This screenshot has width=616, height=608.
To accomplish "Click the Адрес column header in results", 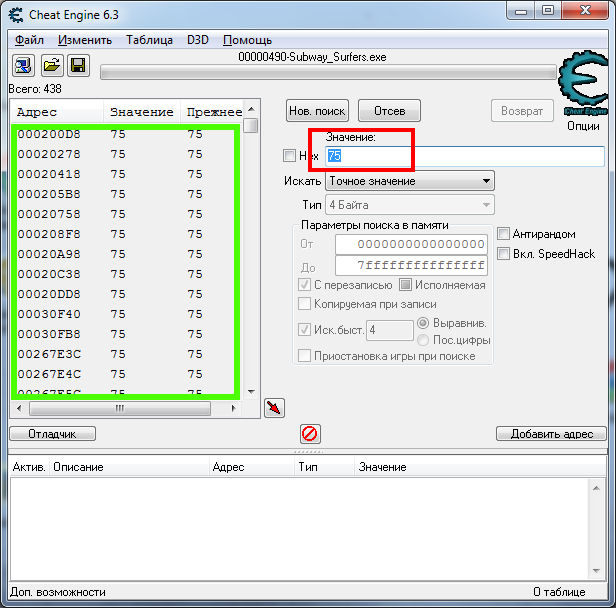I will [x=57, y=112].
